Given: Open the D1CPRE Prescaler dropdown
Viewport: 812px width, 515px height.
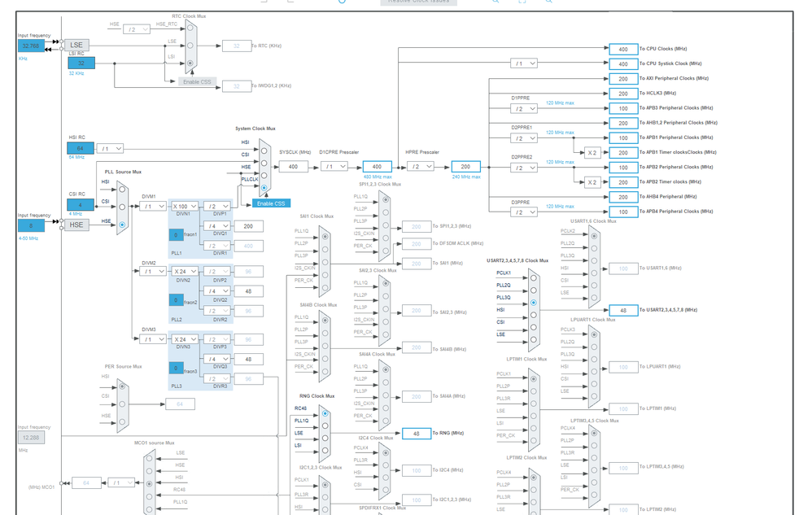Looking at the screenshot, I should click(334, 167).
